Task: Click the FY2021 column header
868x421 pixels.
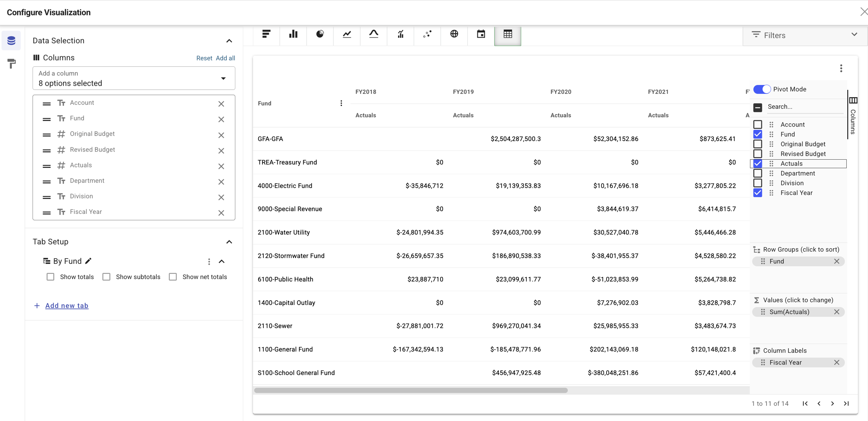Action: click(x=658, y=92)
